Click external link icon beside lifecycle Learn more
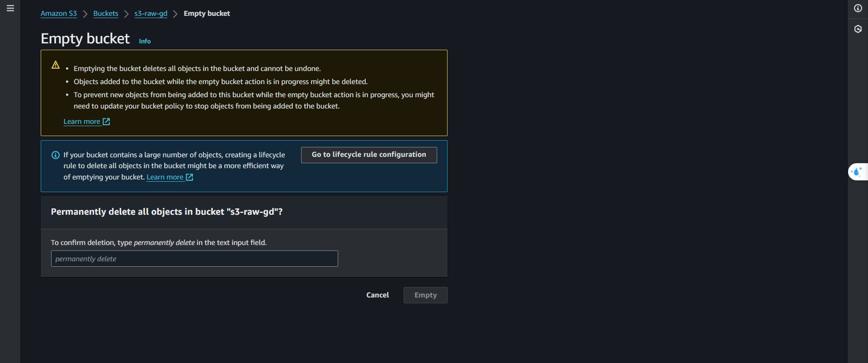This screenshot has width=868, height=363. [x=189, y=177]
